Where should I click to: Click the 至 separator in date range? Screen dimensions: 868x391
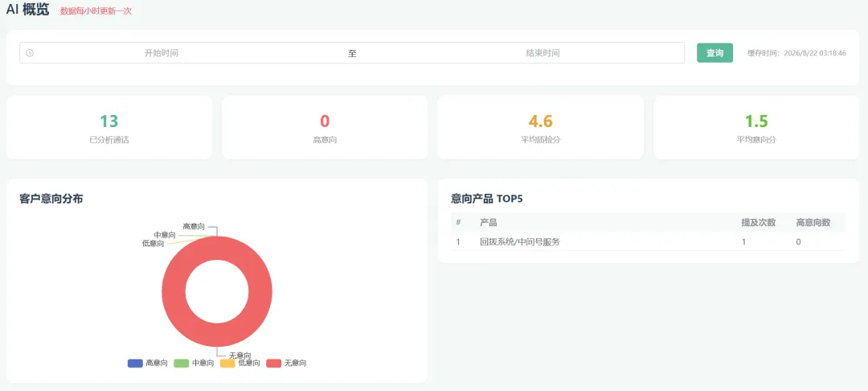pyautogui.click(x=352, y=54)
